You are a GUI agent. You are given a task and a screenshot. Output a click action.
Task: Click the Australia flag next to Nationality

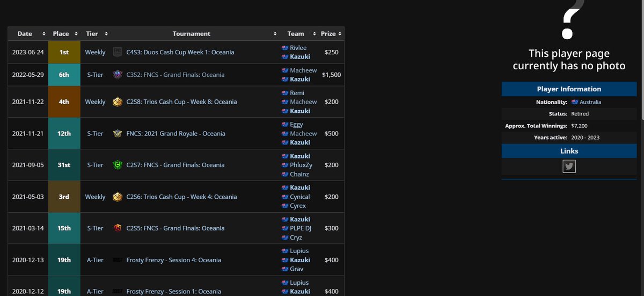pyautogui.click(x=575, y=102)
